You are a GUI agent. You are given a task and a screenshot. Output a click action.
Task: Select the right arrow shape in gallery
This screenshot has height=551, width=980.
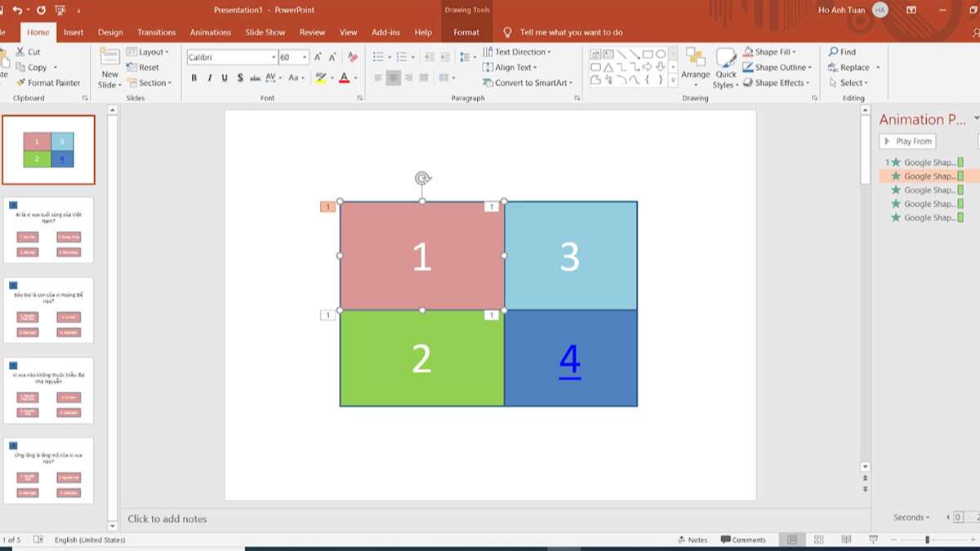[x=648, y=67]
